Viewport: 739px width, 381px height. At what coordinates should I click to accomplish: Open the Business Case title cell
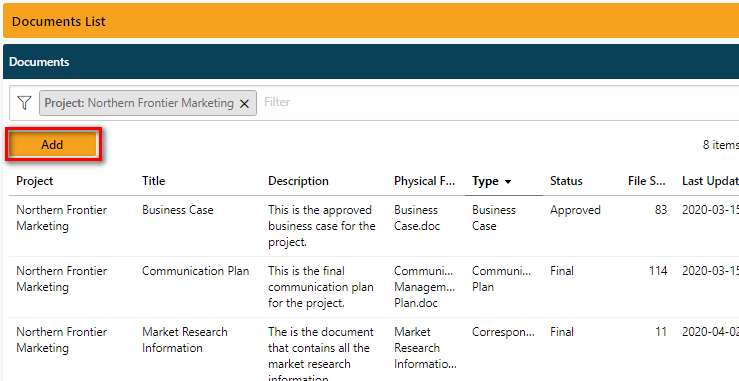pyautogui.click(x=178, y=210)
